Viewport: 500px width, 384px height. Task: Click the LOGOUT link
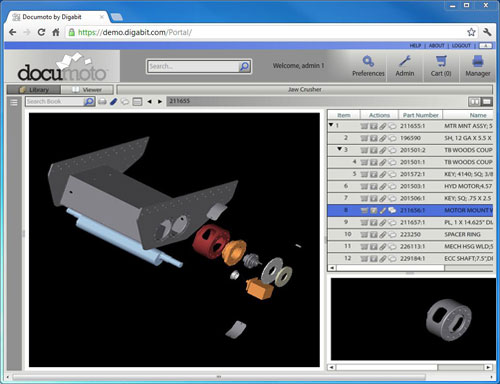(x=461, y=46)
